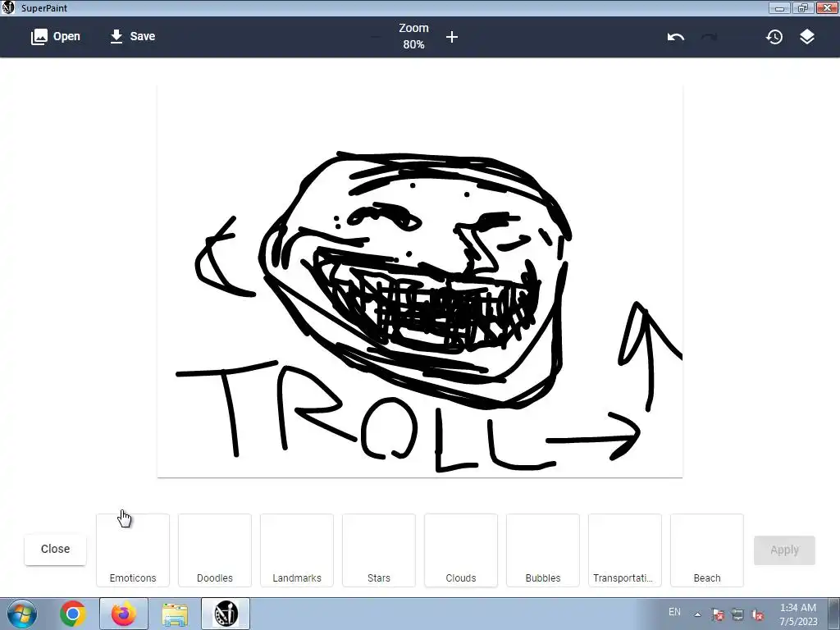Screen dimensions: 840x630
Task: Minimize the SuperPaint window
Action: tap(779, 8)
